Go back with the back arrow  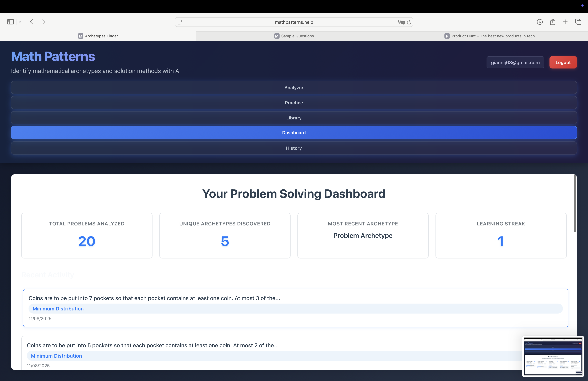point(32,22)
